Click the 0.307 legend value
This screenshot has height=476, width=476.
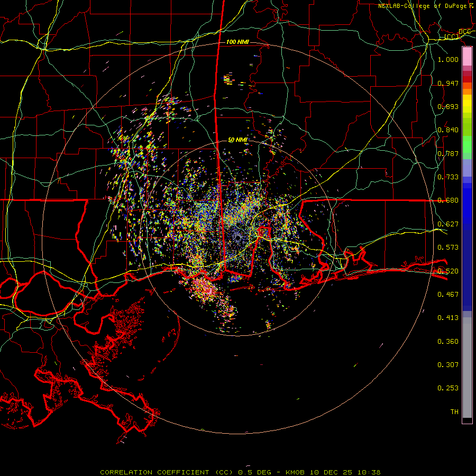point(448,365)
